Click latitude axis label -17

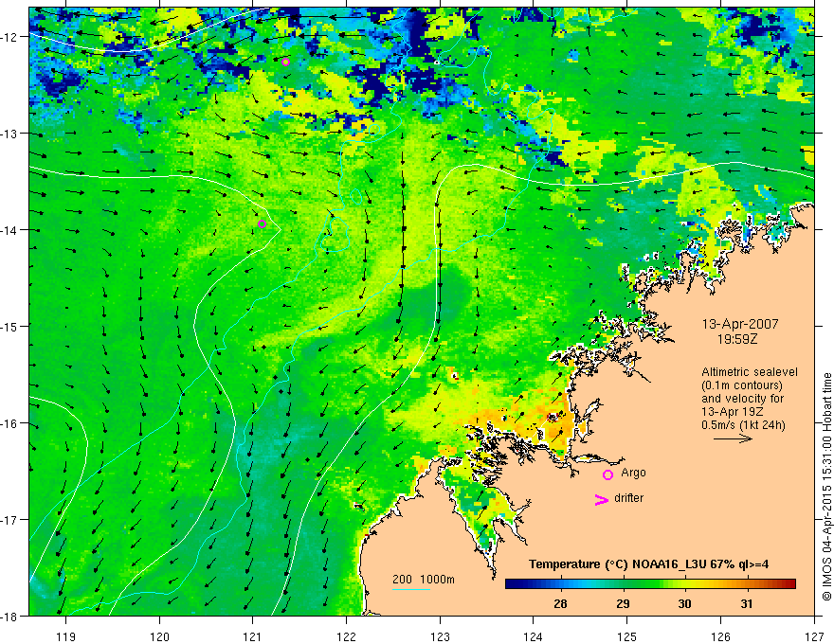[x=10, y=520]
